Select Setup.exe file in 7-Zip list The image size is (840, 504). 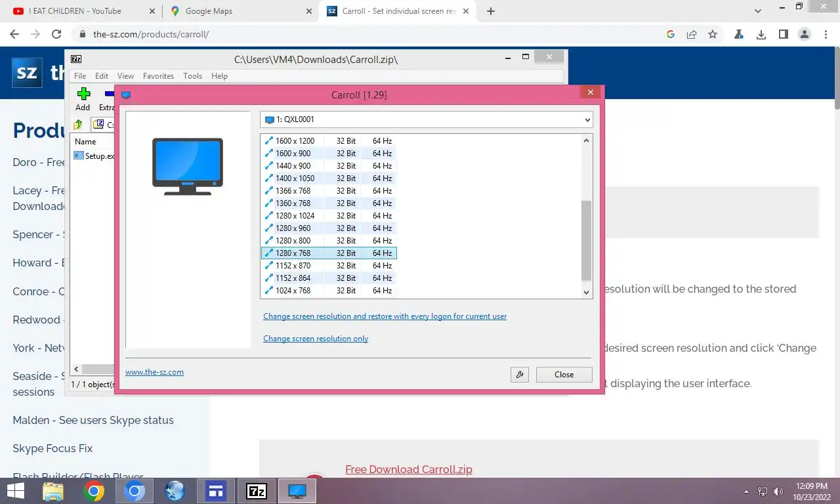point(94,156)
